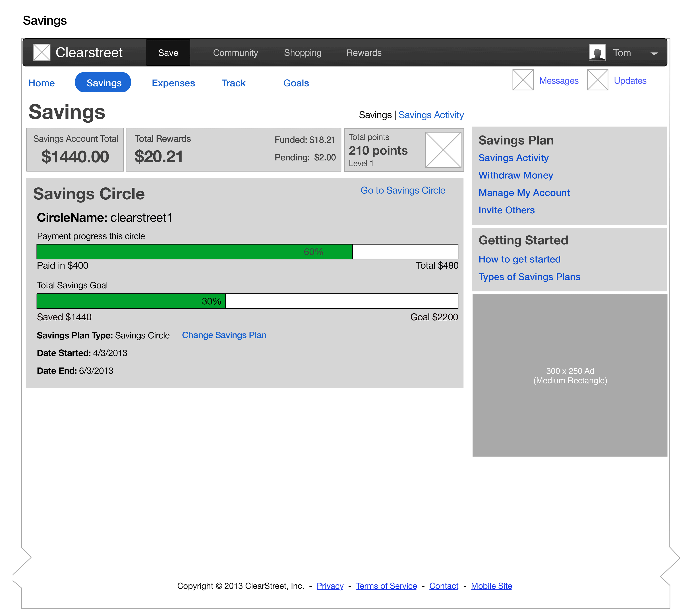Screen dimensions: 696x616
Task: Click the Clearstreet logo image placeholder
Action: click(x=42, y=52)
